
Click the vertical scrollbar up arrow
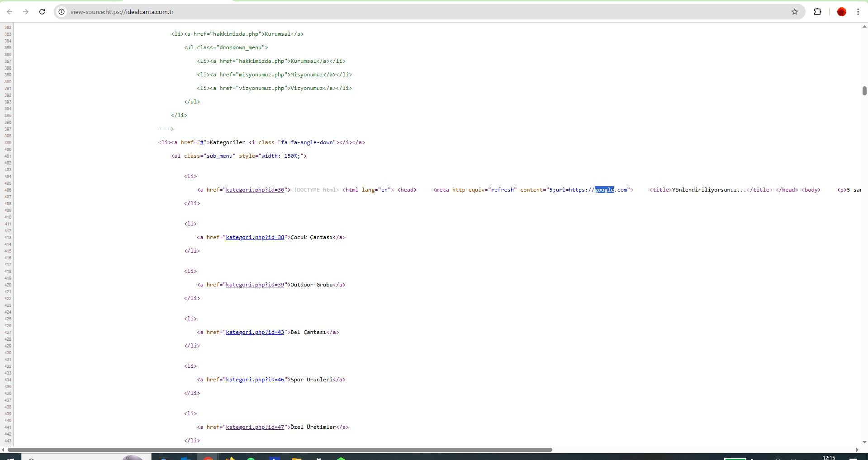point(864,27)
